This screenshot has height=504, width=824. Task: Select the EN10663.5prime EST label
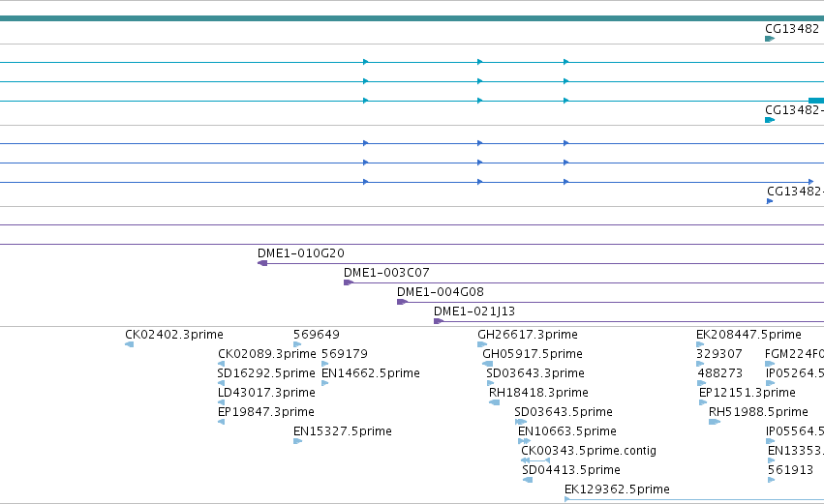click(x=567, y=431)
